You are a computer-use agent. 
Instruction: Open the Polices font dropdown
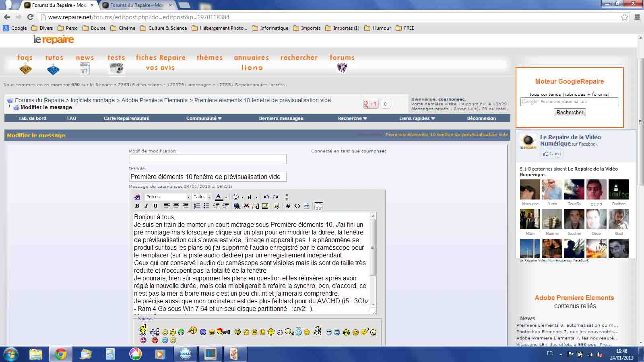(168, 197)
